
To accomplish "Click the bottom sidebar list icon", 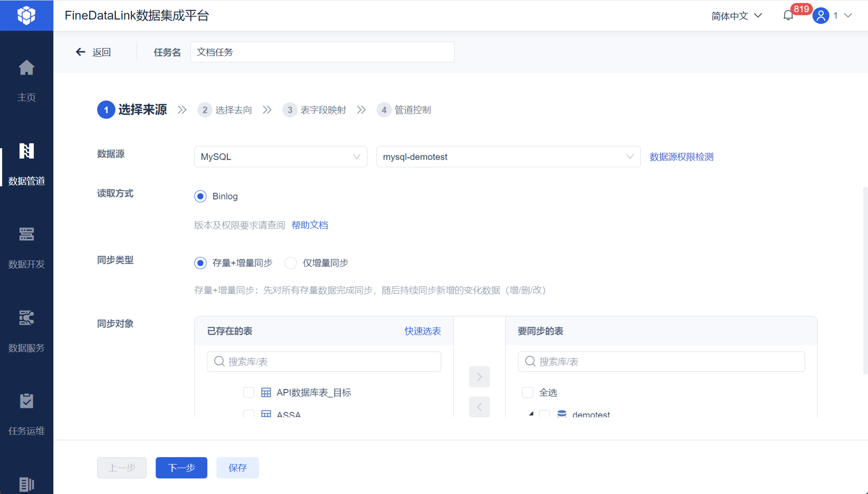I will coord(27,484).
